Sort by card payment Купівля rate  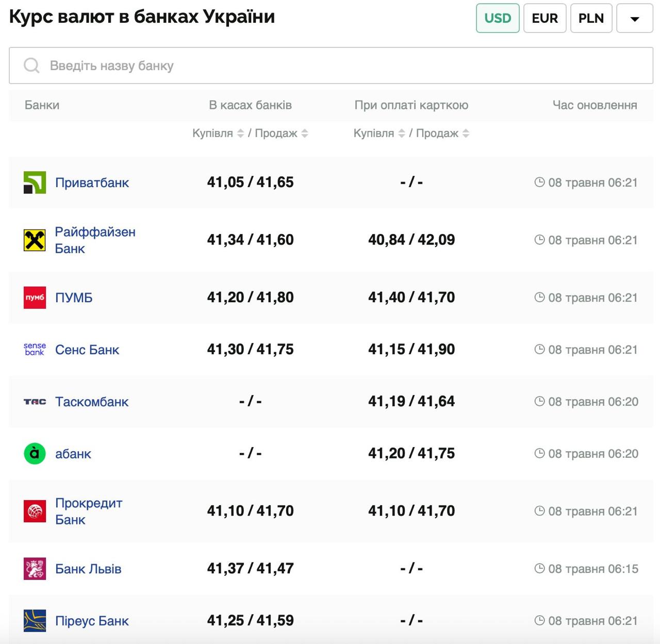(x=402, y=134)
